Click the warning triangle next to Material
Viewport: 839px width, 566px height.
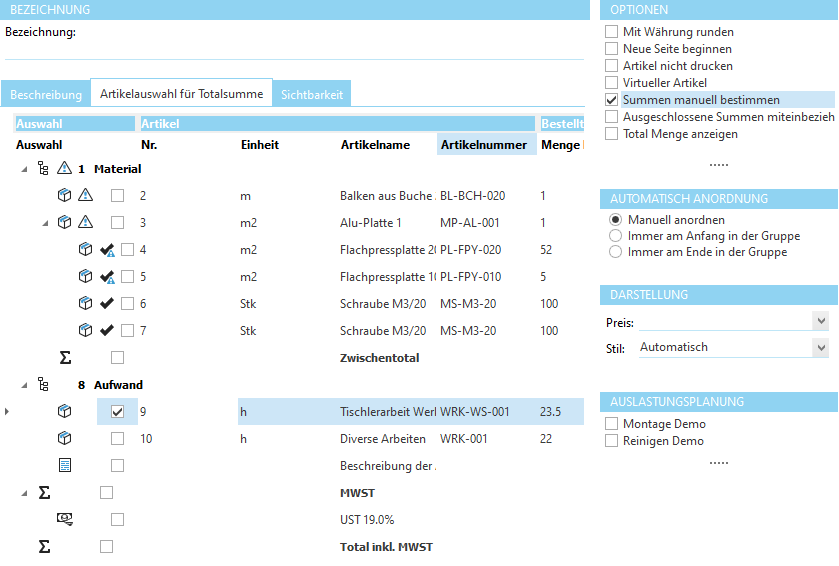click(x=65, y=169)
